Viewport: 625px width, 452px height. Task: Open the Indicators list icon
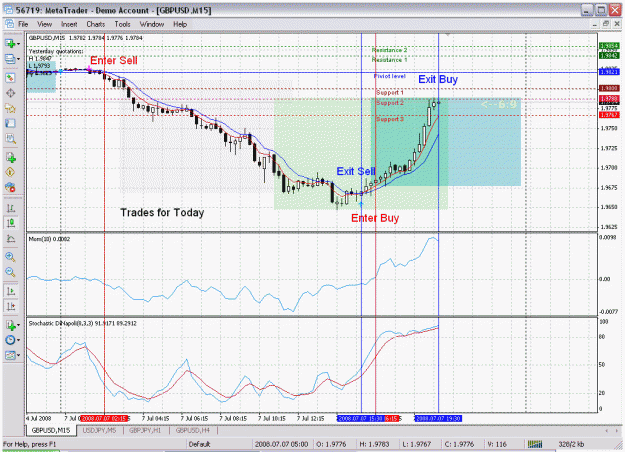pyautogui.click(x=10, y=325)
